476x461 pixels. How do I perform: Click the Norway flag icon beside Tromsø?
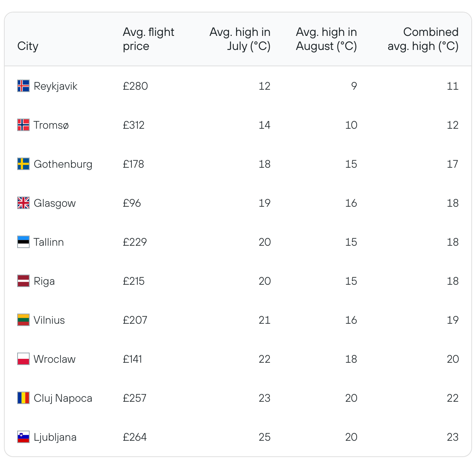point(23,125)
